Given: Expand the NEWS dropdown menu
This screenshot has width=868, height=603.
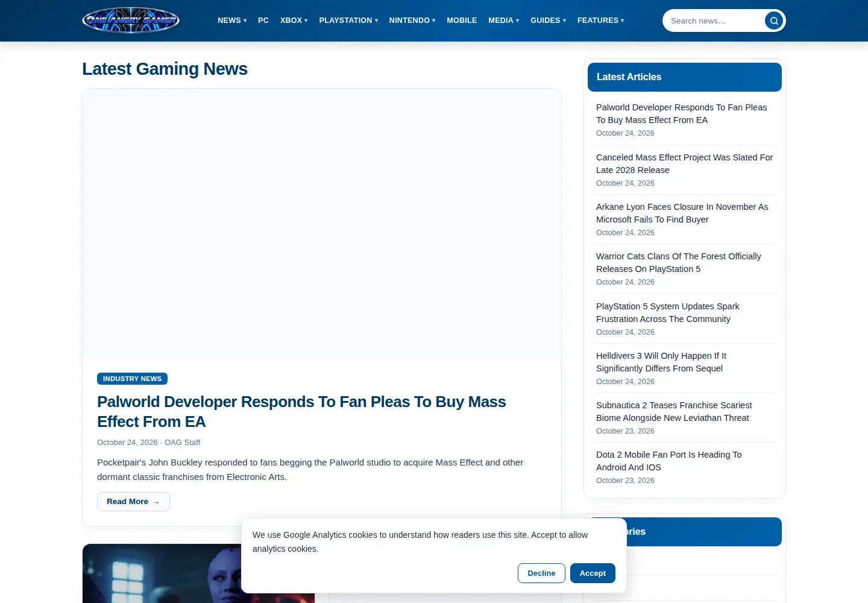Looking at the screenshot, I should [x=232, y=21].
